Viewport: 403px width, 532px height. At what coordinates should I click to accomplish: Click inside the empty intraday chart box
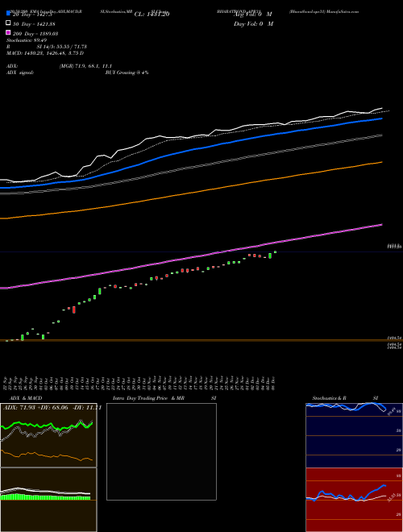[161, 451]
